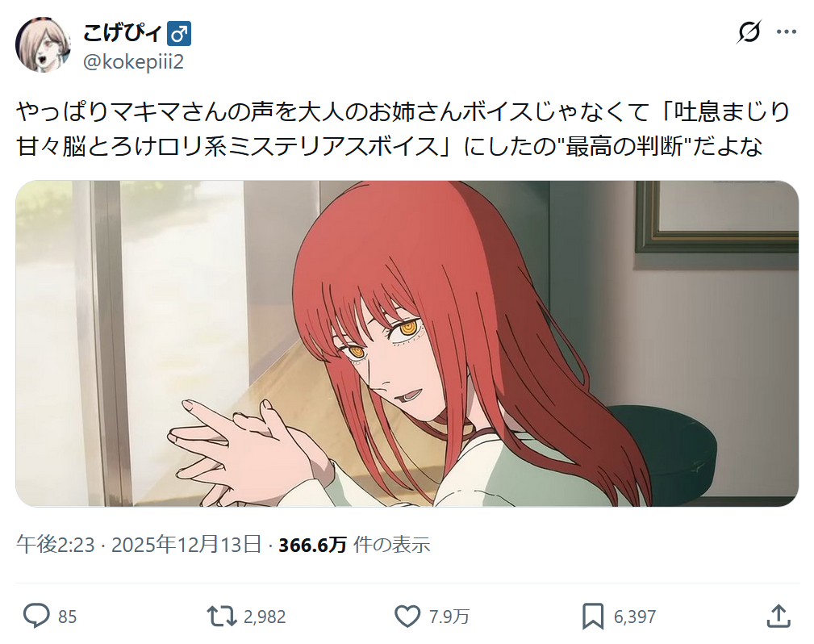Click the 午後2:23 2025年12月13日 timestamp
Viewport: 814px width, 644px height.
(139, 544)
